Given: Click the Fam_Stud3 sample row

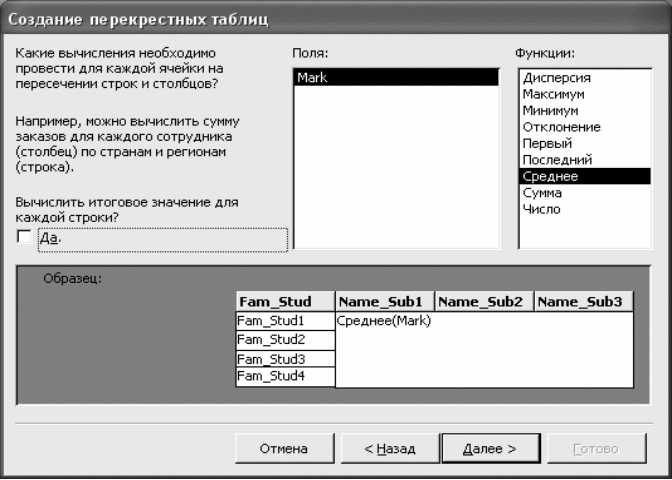Looking at the screenshot, I should click(x=285, y=359).
